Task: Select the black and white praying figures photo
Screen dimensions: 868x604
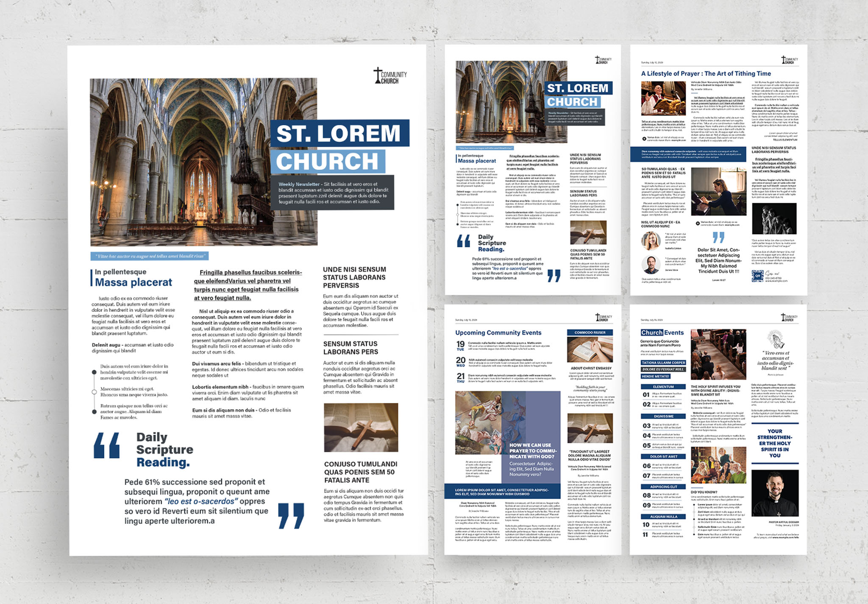Action: point(774,218)
